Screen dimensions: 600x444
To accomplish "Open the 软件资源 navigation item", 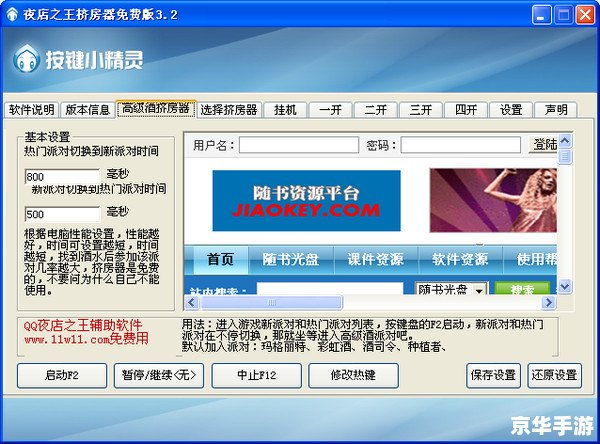I will click(460, 260).
